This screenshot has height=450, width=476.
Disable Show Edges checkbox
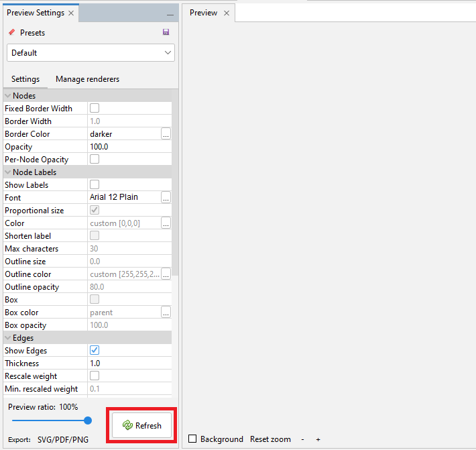pyautogui.click(x=95, y=350)
